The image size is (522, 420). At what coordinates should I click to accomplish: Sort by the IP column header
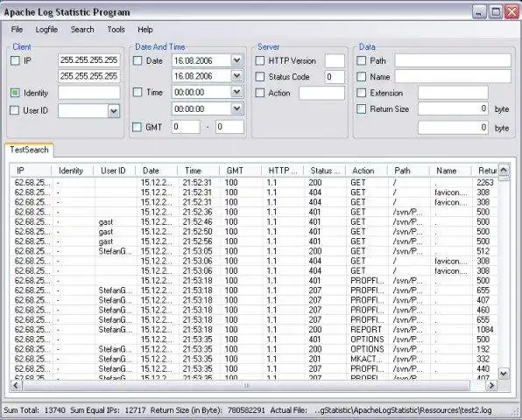(x=31, y=171)
